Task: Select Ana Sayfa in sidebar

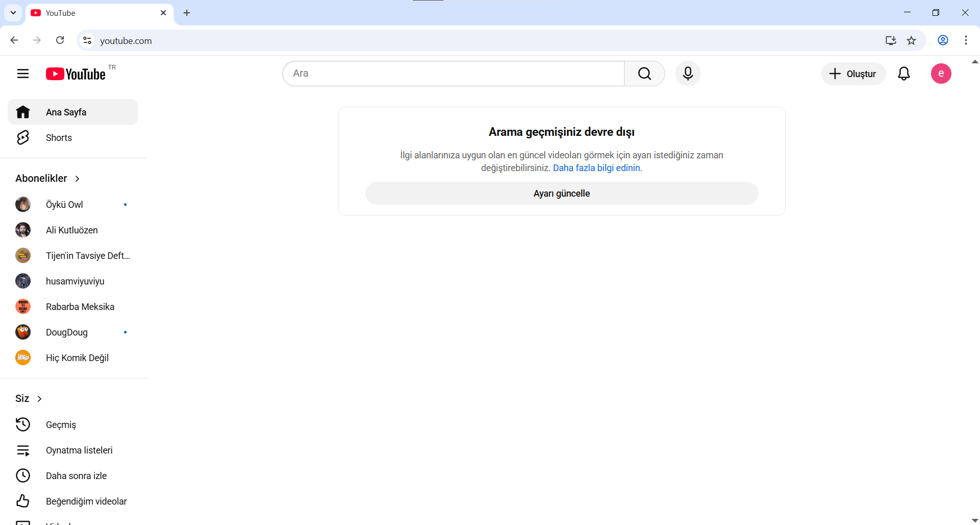Action: (x=72, y=112)
